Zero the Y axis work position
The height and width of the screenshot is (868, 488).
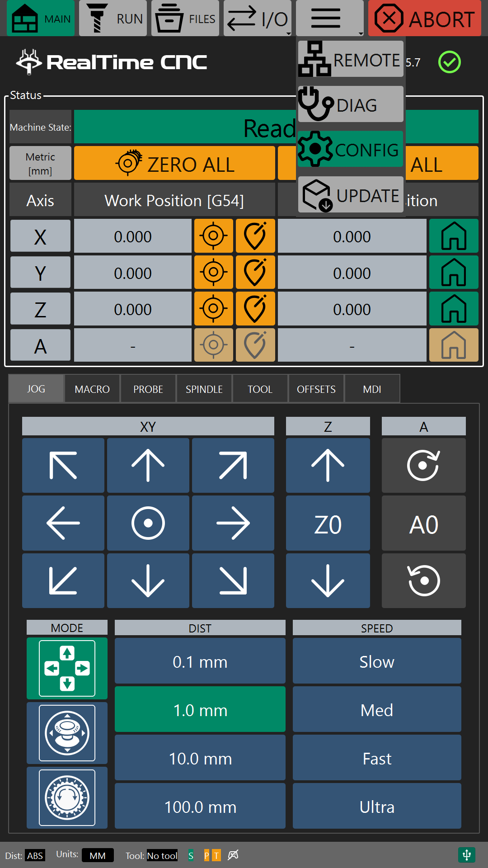pos(214,273)
